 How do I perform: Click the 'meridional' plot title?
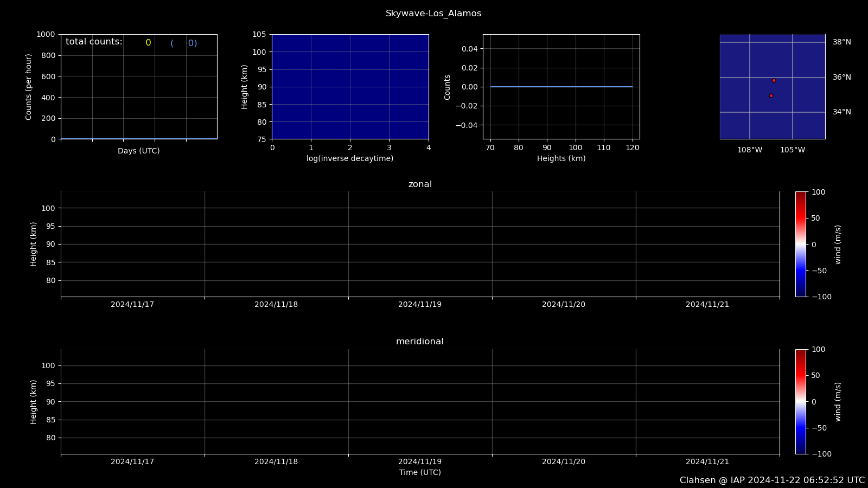pyautogui.click(x=420, y=342)
